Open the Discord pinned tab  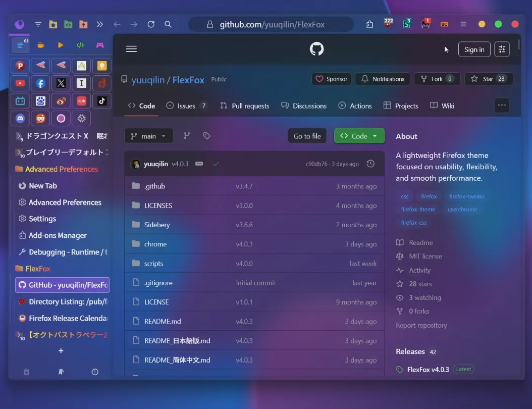click(20, 118)
